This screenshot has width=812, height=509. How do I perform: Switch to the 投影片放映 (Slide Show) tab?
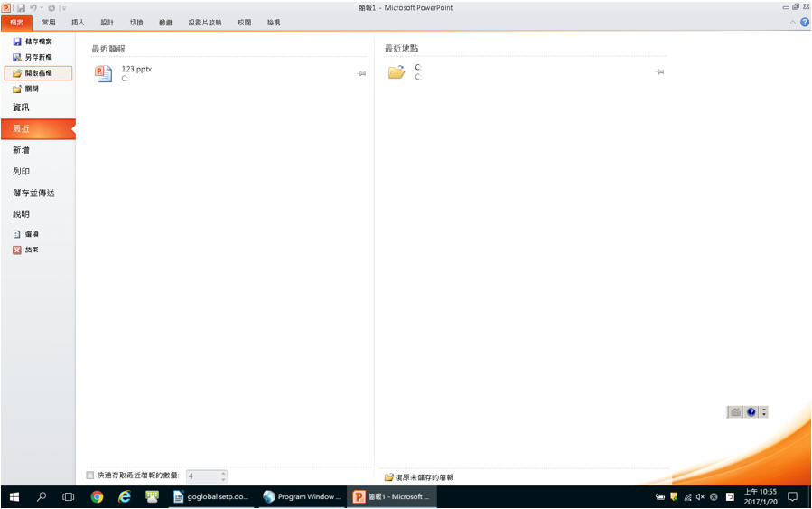pos(204,22)
